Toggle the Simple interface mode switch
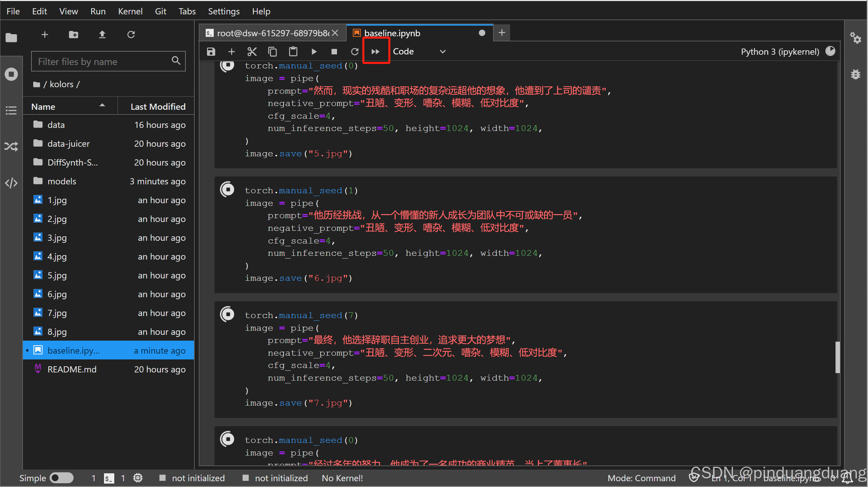Image resolution: width=868 pixels, height=487 pixels. click(x=61, y=478)
